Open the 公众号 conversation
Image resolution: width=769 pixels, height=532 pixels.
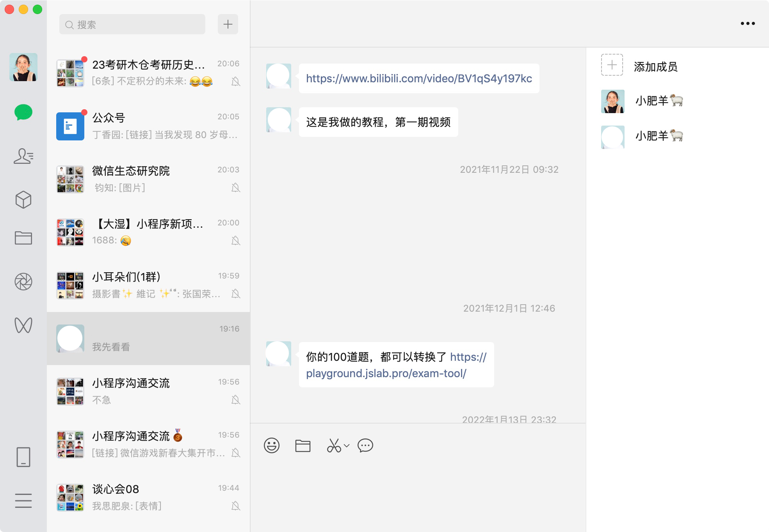coord(148,126)
